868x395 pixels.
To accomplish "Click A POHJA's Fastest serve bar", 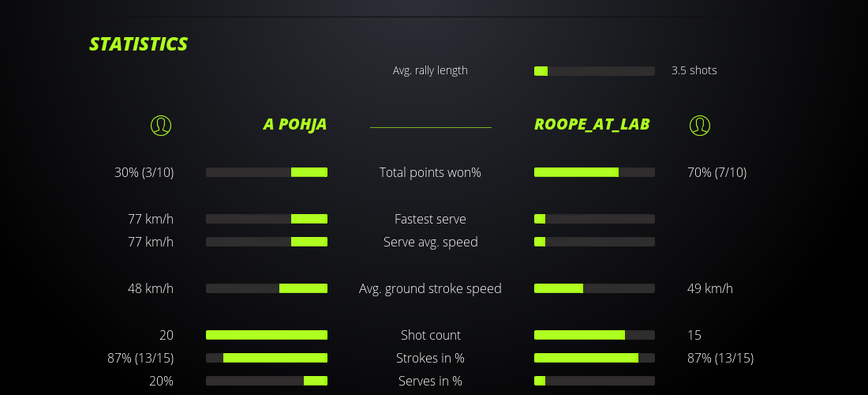I will coord(267,219).
